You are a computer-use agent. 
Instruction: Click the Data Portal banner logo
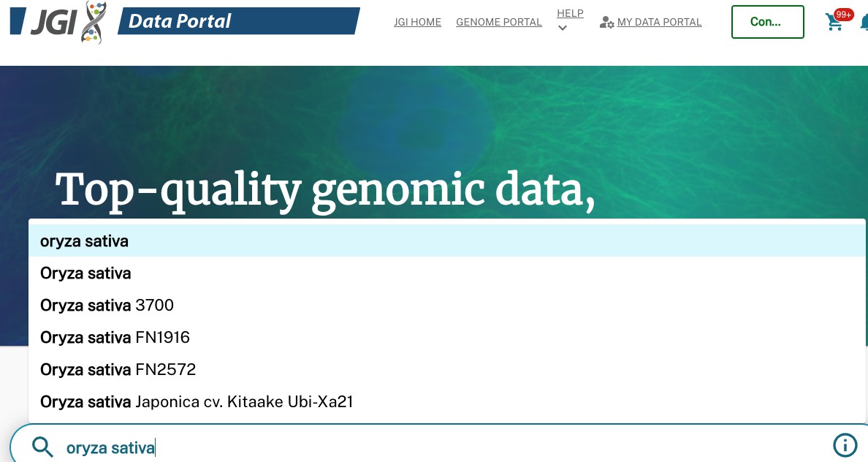click(x=239, y=21)
